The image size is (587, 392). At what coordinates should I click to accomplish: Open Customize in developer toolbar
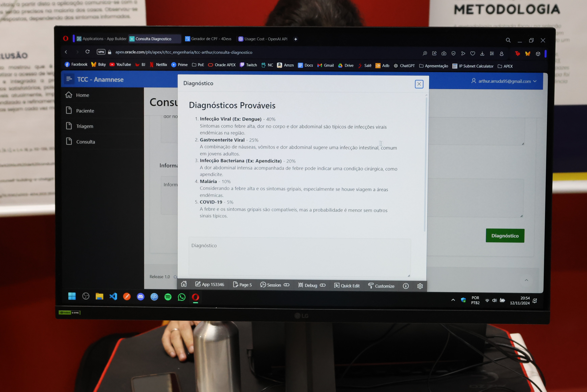point(381,286)
